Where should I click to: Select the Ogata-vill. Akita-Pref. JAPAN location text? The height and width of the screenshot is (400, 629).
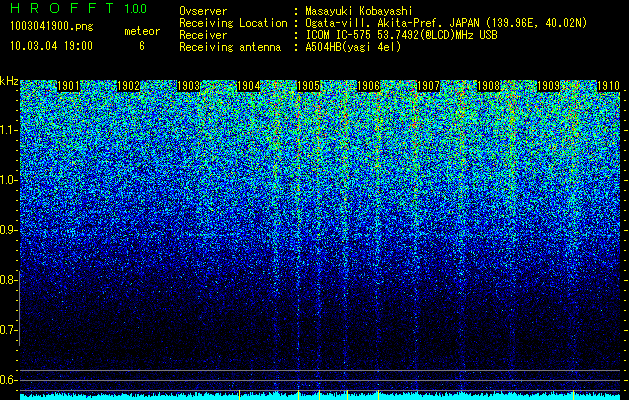pos(446,23)
